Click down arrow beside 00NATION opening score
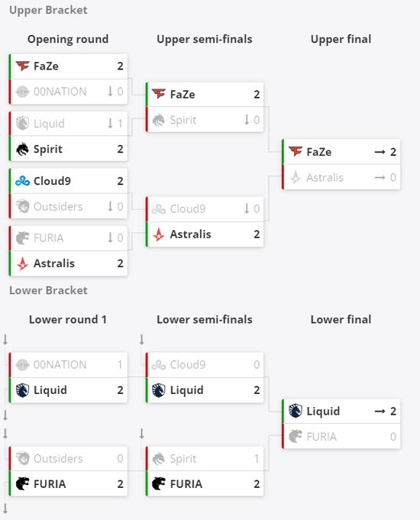This screenshot has height=520, width=420. point(111,91)
